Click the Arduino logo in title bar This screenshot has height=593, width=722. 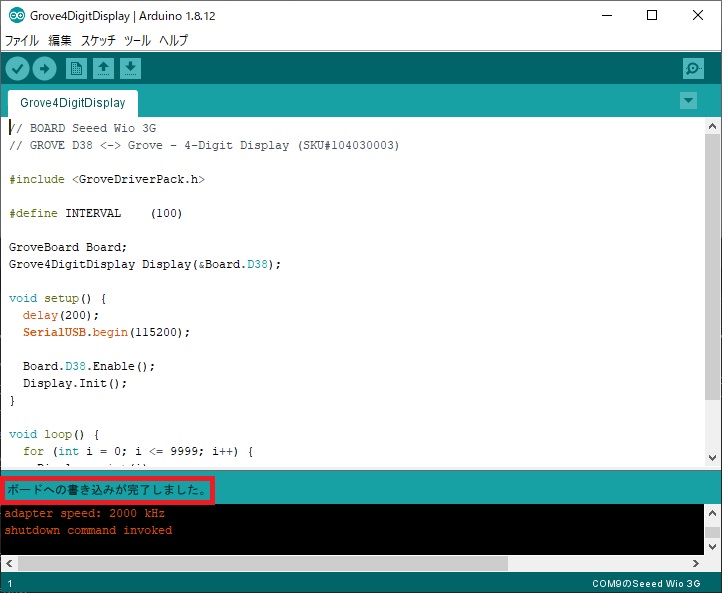coord(17,16)
